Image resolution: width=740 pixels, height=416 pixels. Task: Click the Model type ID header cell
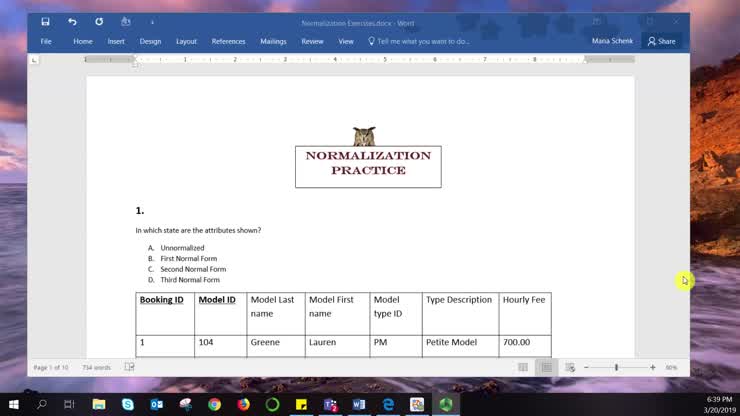396,314
